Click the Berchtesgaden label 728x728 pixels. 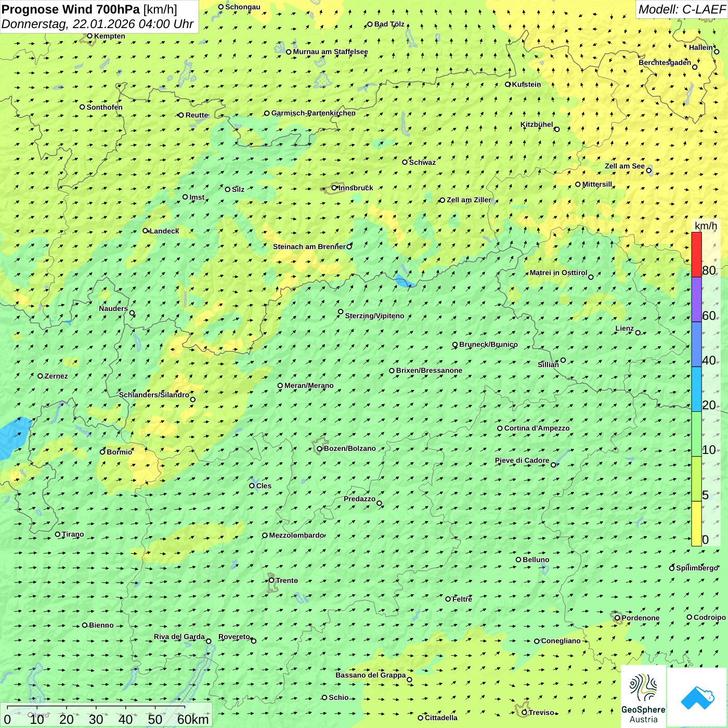pyautogui.click(x=665, y=62)
